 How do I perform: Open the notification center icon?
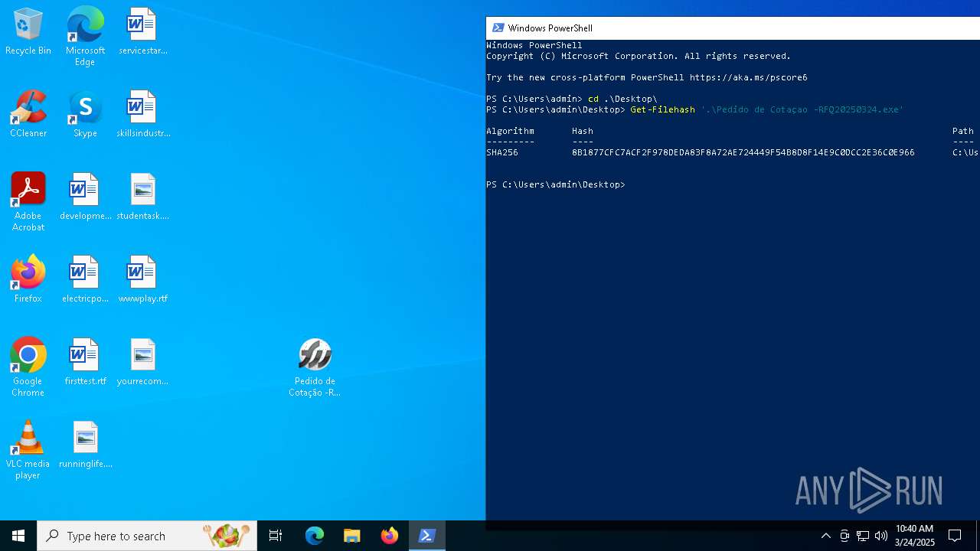(955, 536)
